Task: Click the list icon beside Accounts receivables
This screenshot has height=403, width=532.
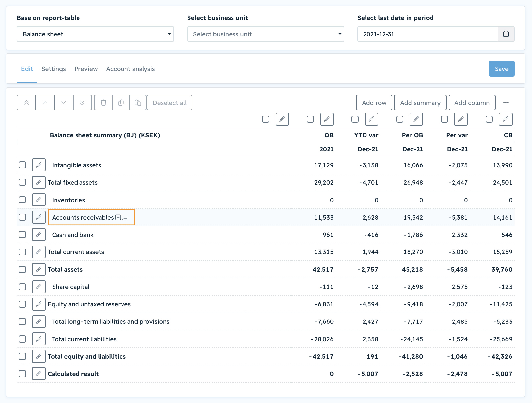Action: point(125,217)
